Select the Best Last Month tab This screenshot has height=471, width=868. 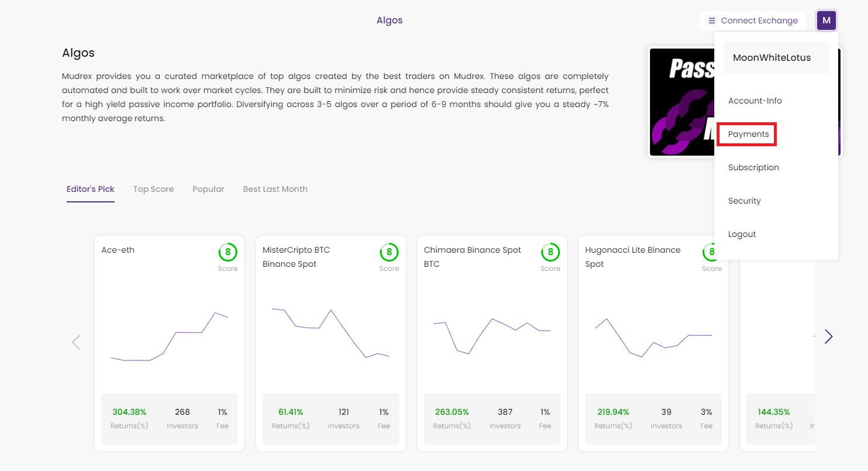tap(275, 189)
